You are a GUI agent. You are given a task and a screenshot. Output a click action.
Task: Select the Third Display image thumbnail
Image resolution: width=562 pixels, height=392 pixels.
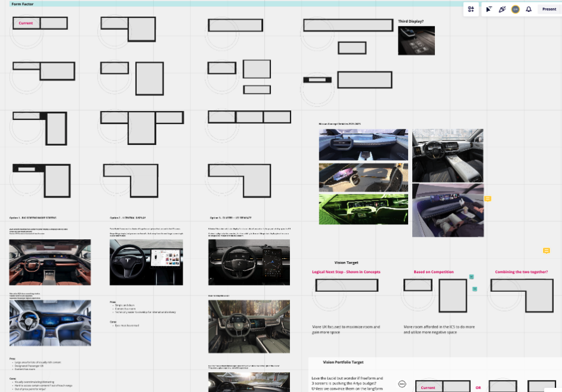(416, 41)
